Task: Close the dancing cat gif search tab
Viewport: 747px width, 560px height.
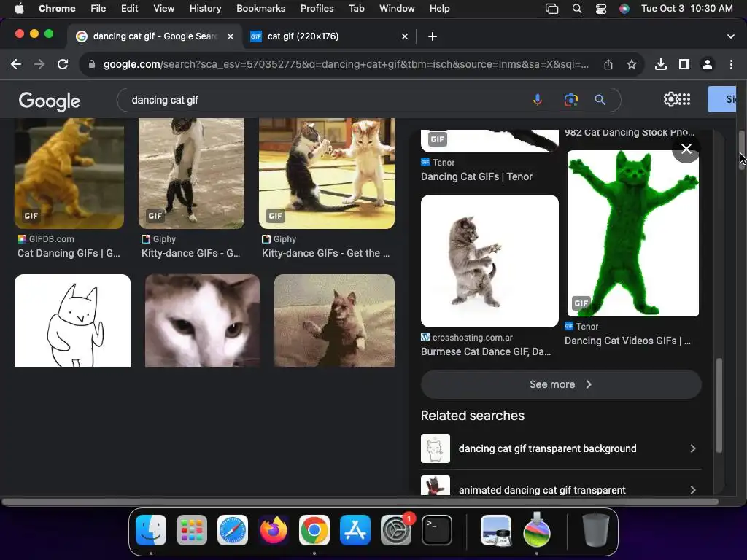Action: (230, 36)
